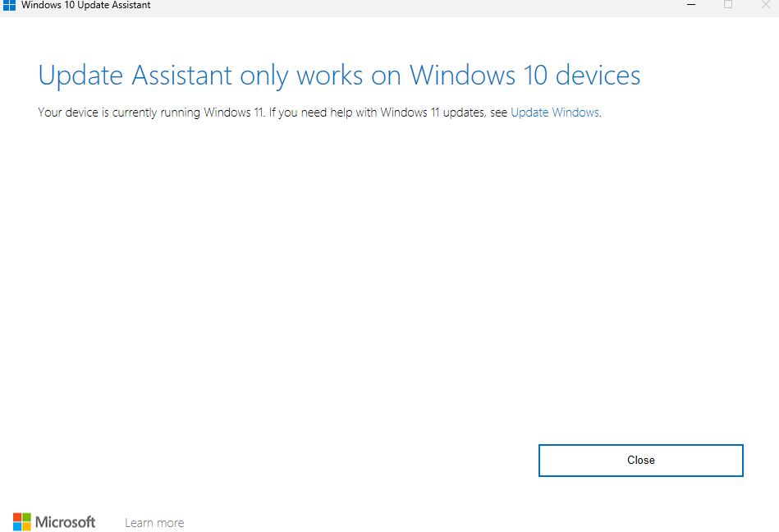The height and width of the screenshot is (532, 779).
Task: Click 'Windows 10 devices' in the heading
Action: tap(525, 76)
